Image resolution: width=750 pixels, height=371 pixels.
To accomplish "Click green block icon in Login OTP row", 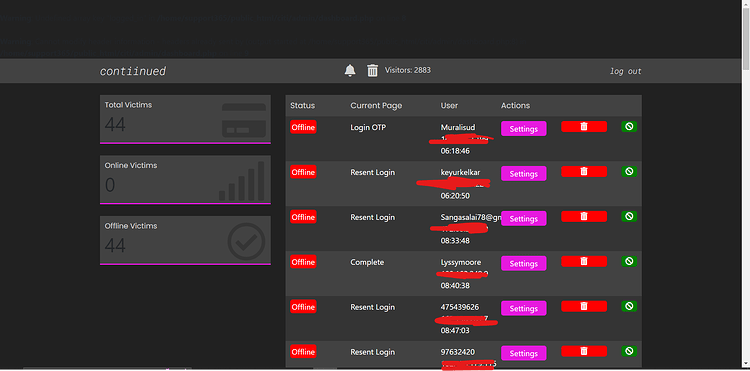I will 629,126.
